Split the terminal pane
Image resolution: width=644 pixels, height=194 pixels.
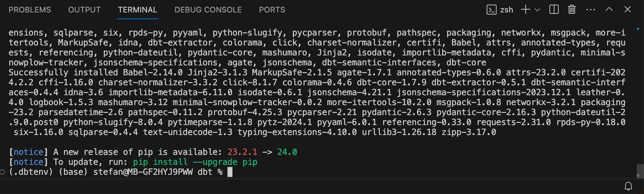tap(554, 10)
